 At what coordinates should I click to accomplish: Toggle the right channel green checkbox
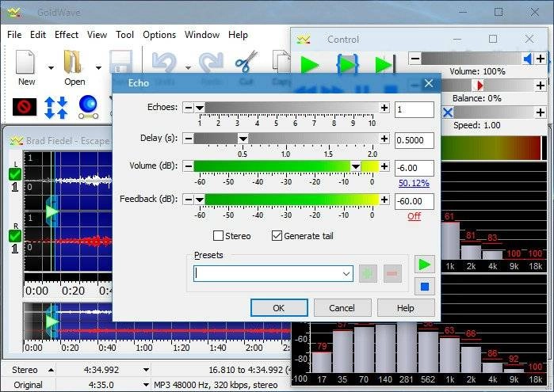coord(15,236)
